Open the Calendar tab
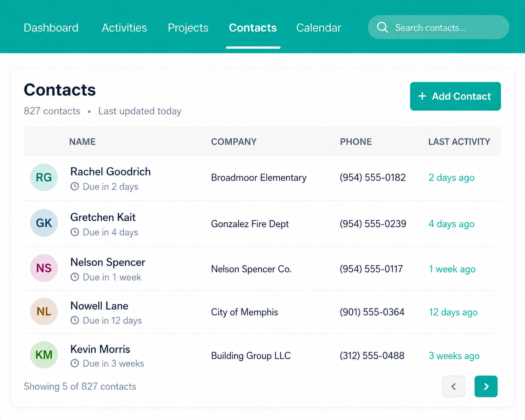The height and width of the screenshot is (420, 525). 319,28
